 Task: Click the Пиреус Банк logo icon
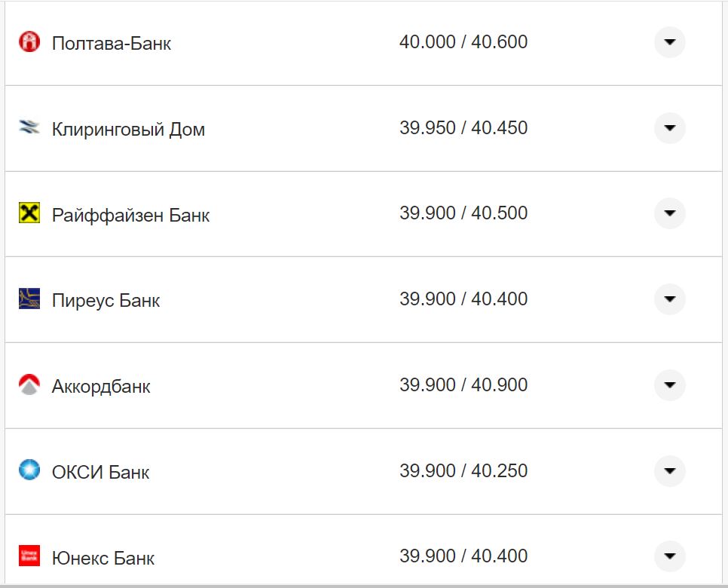tap(29, 299)
